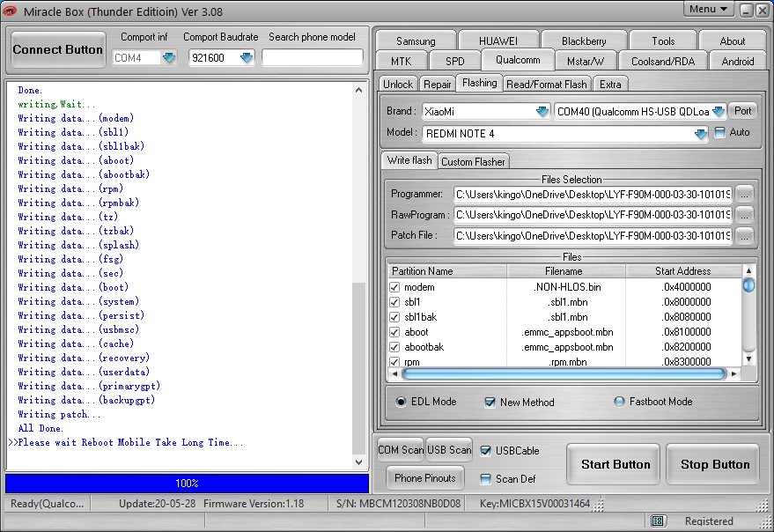Click the Search phone model input field

point(313,58)
